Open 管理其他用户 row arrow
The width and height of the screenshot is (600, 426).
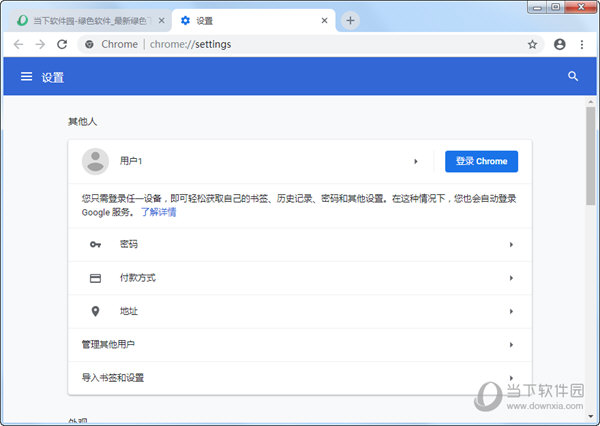pos(511,345)
